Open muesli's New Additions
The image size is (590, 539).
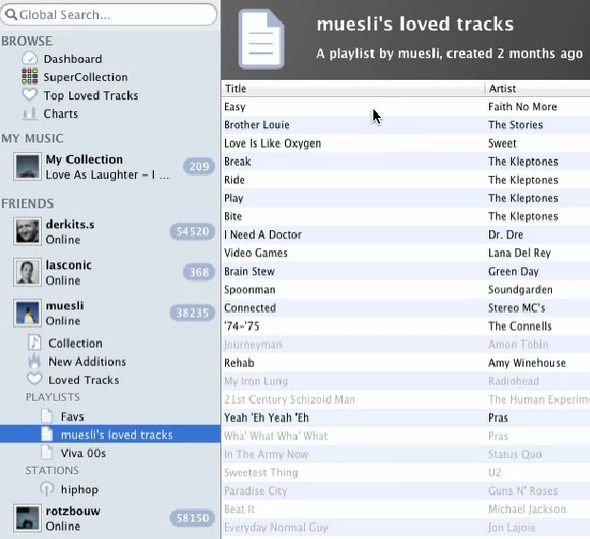coord(87,362)
